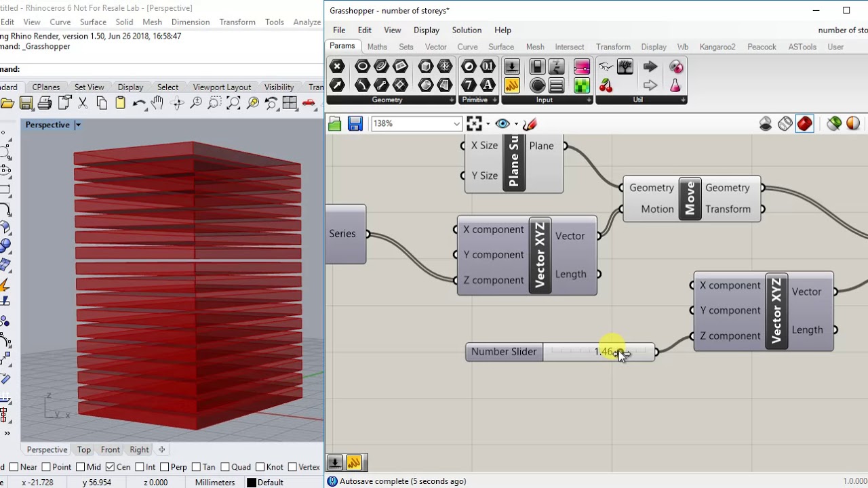Click the red car Rhino toolbar icon

(309, 103)
